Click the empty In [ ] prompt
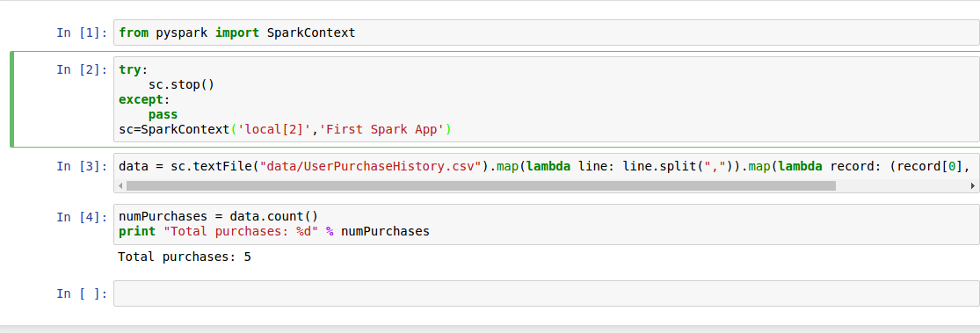This screenshot has height=333, width=980. (82, 293)
